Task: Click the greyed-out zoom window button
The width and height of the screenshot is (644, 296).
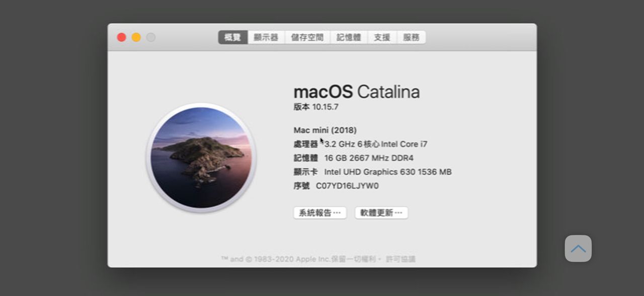Action: coord(151,37)
